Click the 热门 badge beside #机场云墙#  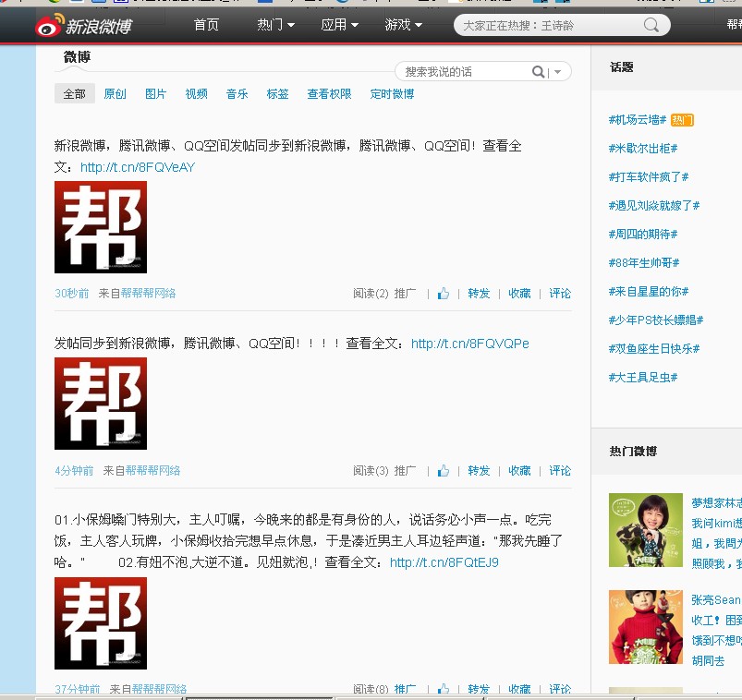point(682,120)
